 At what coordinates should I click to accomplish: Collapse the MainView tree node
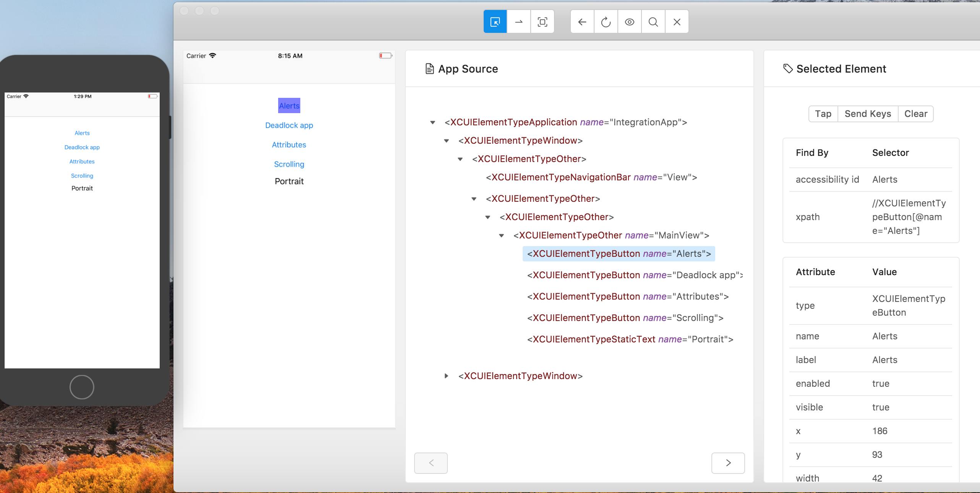(x=501, y=235)
